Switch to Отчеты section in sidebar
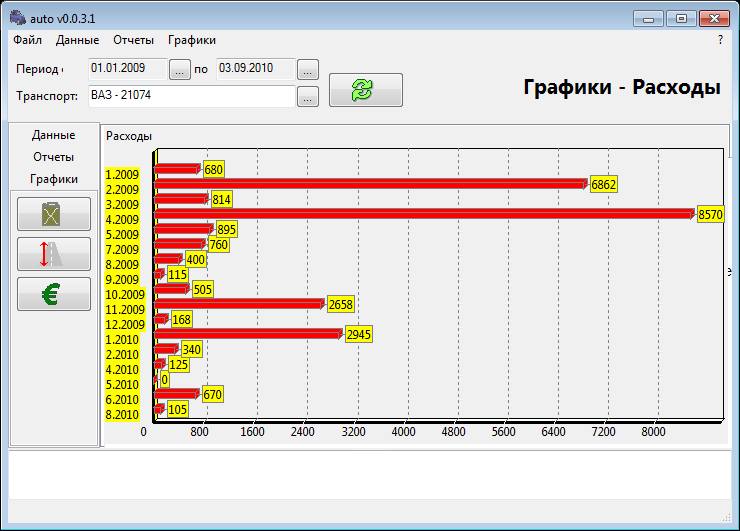This screenshot has width=740, height=531. pos(53,157)
